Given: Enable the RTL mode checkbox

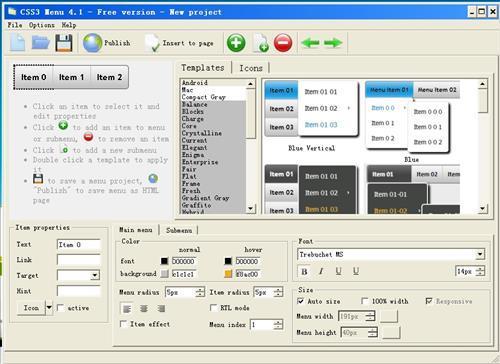Looking at the screenshot, I should (x=214, y=308).
